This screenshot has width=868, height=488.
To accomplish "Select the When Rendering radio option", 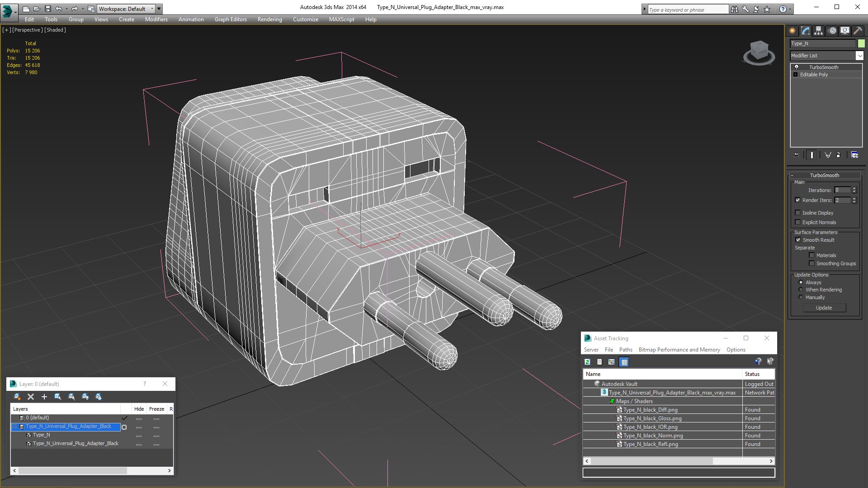I will (x=801, y=290).
